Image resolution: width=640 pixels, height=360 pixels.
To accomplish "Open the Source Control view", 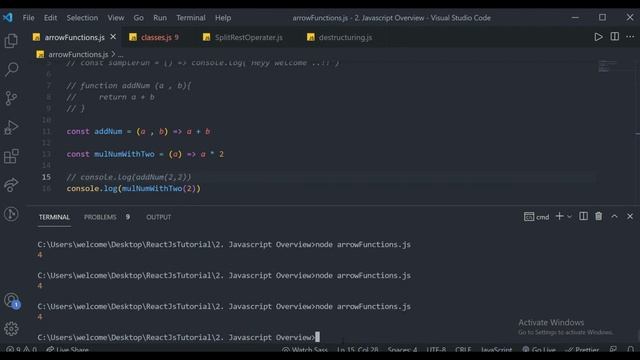I will point(11,98).
